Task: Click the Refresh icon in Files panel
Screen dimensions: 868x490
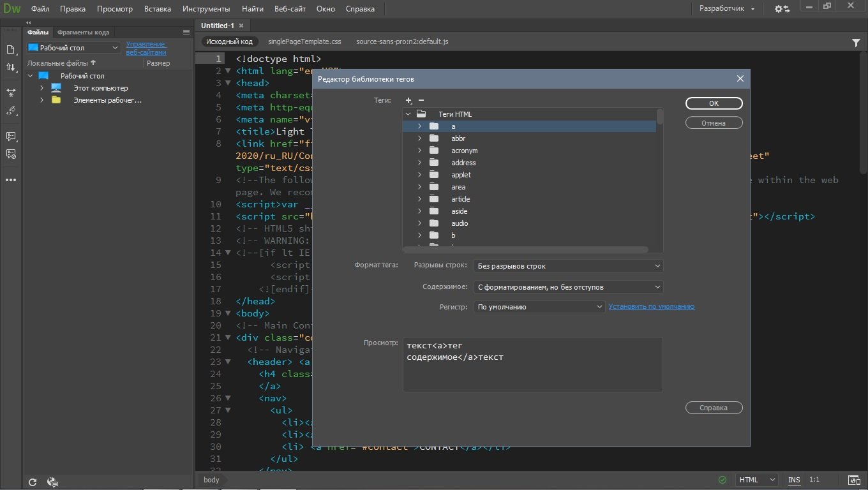Action: tap(33, 482)
